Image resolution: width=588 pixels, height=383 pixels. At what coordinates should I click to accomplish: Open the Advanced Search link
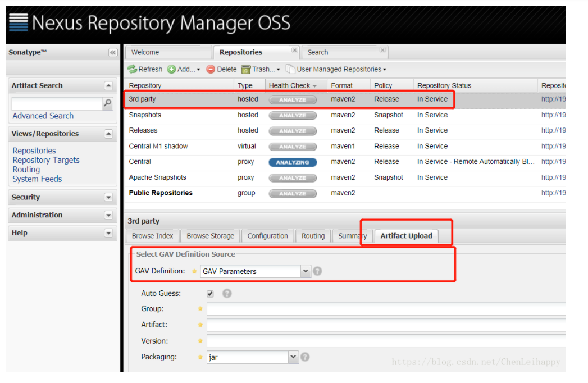[x=43, y=116]
